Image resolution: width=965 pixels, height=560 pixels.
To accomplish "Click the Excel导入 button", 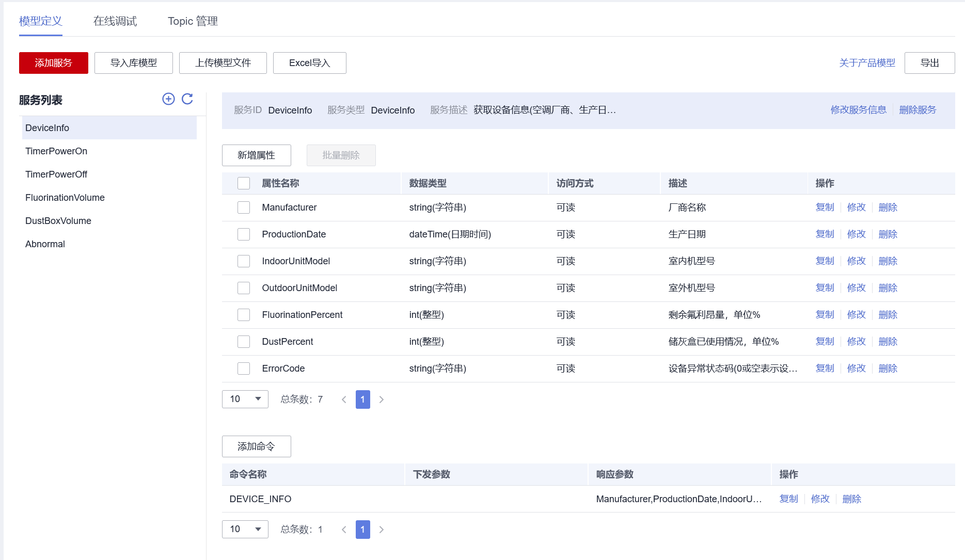I will point(309,62).
